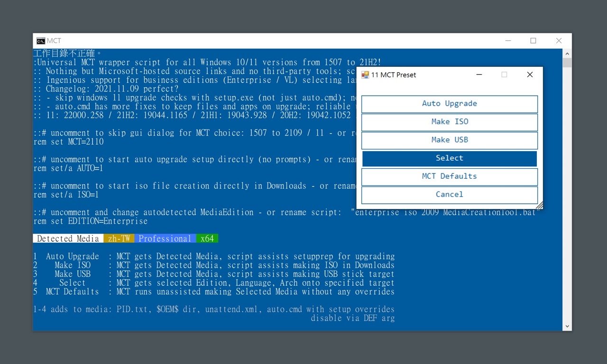Maximize the MCT console window

tap(533, 41)
